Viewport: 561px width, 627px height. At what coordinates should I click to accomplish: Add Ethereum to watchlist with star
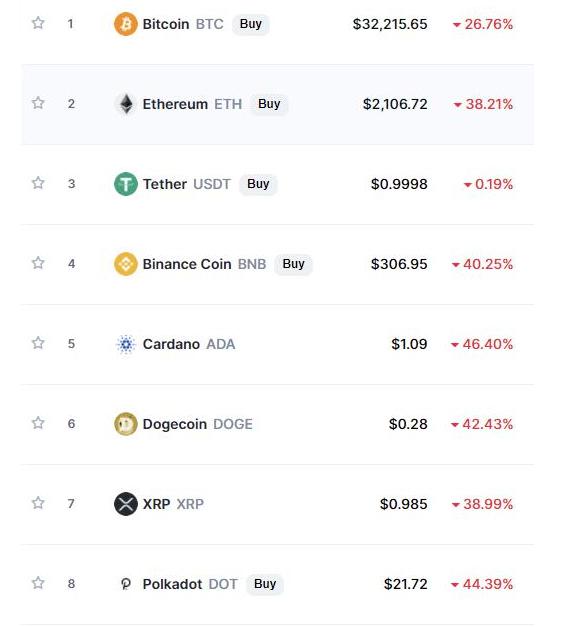tap(38, 103)
